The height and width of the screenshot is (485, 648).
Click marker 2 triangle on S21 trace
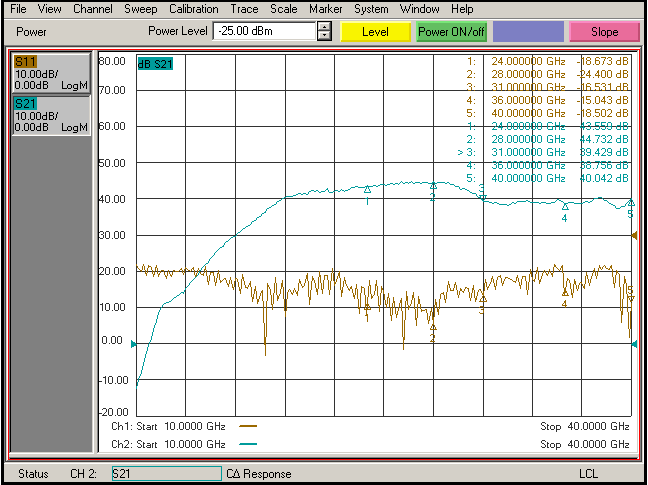(433, 185)
